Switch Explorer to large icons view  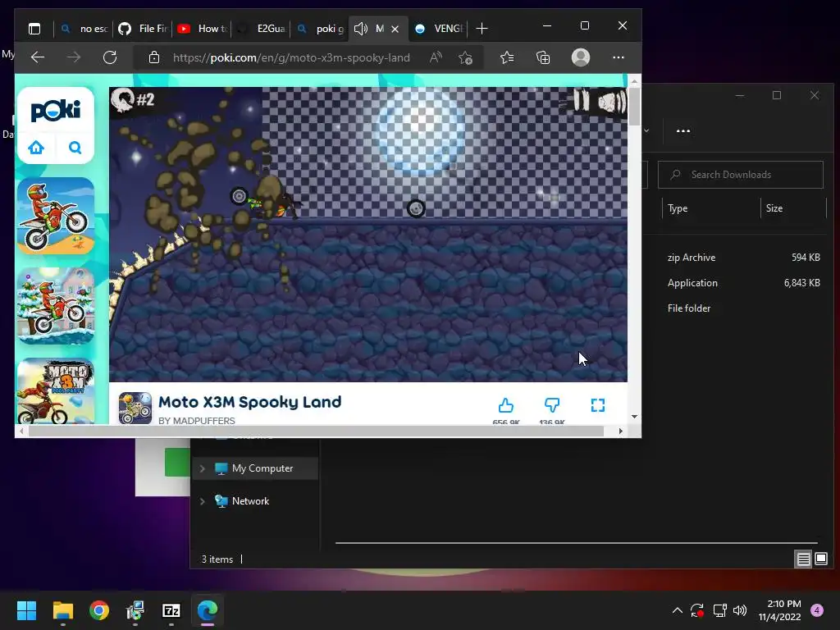(x=820, y=559)
